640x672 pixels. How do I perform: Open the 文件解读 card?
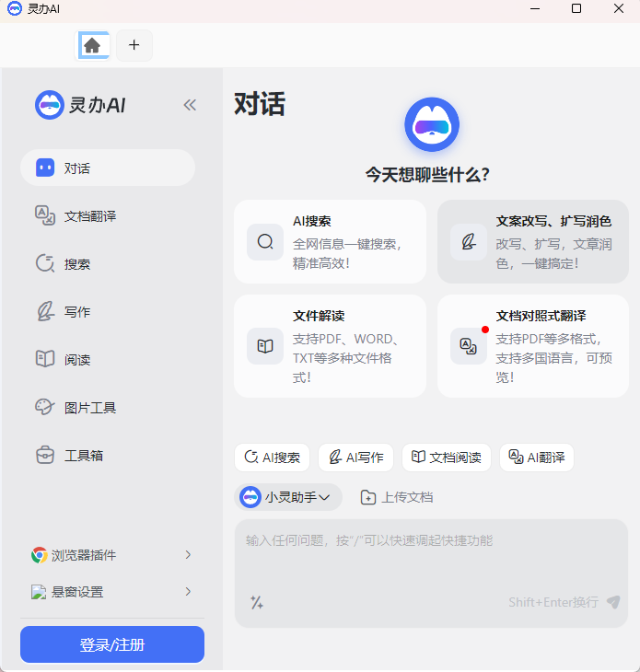[x=330, y=346]
